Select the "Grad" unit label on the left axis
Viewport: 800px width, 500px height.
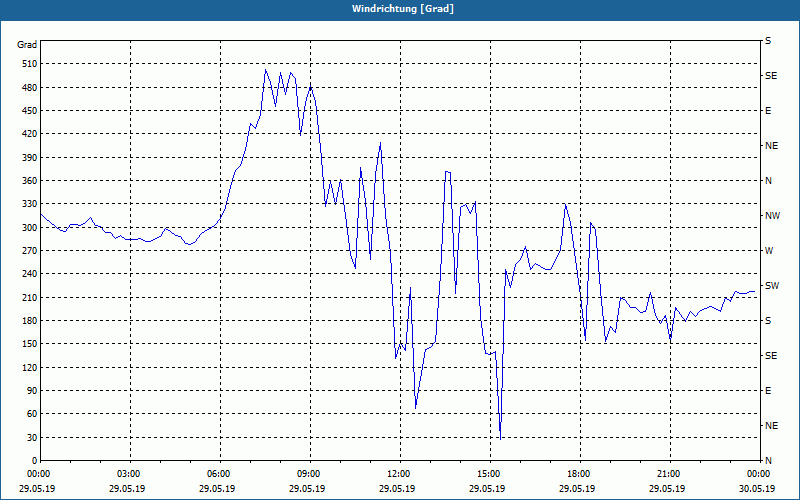coord(27,45)
